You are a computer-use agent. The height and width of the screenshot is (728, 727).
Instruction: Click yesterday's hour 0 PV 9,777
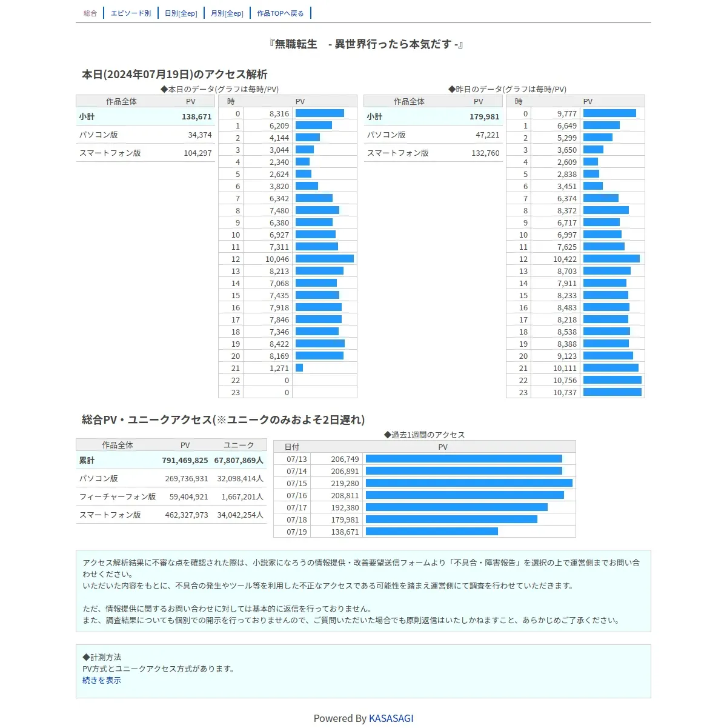pyautogui.click(x=567, y=113)
